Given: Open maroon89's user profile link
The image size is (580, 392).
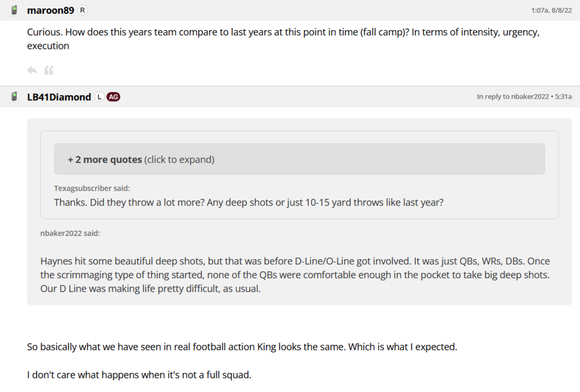Looking at the screenshot, I should [x=50, y=10].
